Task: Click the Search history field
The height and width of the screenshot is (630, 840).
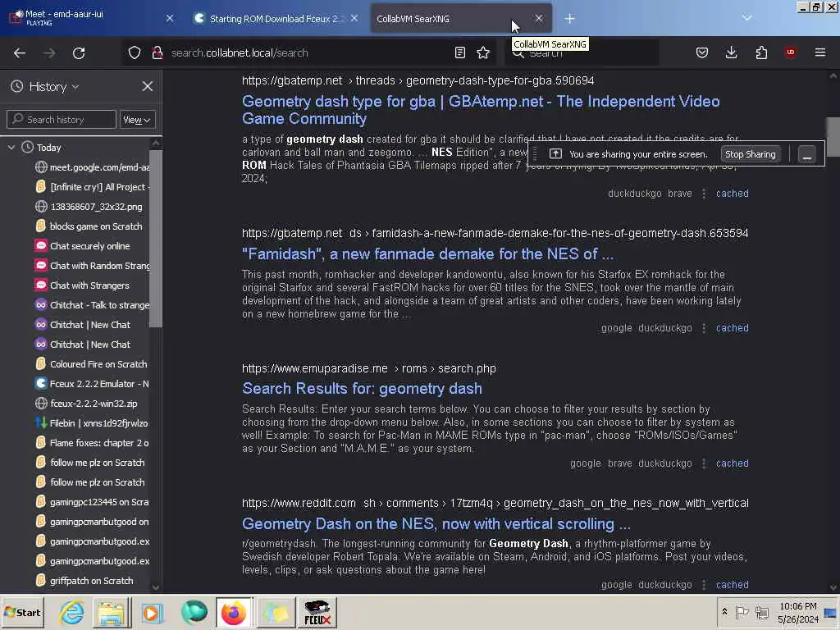Action: click(x=62, y=120)
